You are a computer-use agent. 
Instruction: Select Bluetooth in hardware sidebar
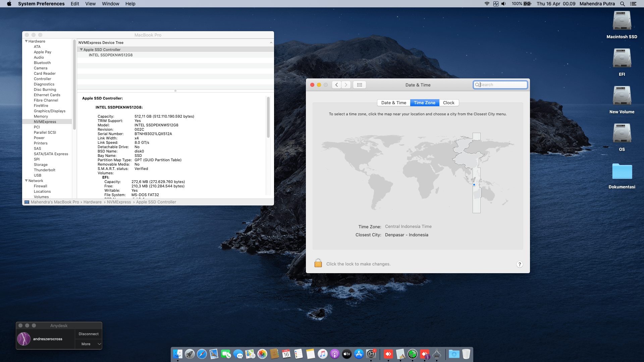pos(42,63)
